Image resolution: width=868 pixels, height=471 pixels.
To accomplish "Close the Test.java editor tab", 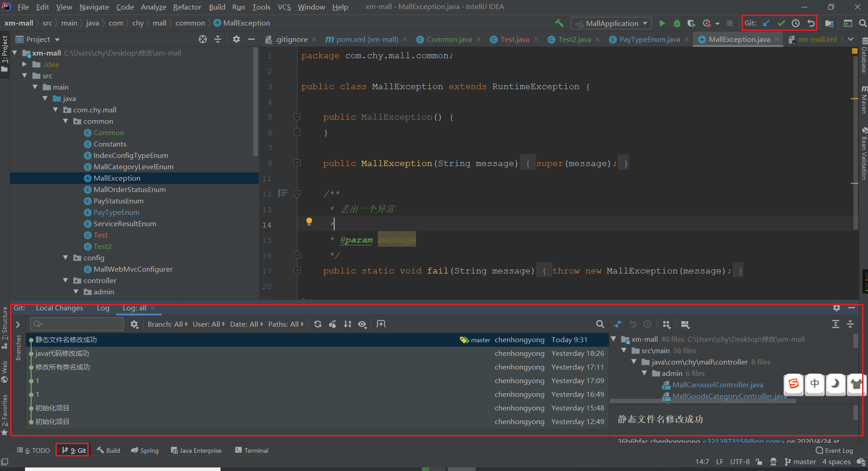I will pos(536,40).
